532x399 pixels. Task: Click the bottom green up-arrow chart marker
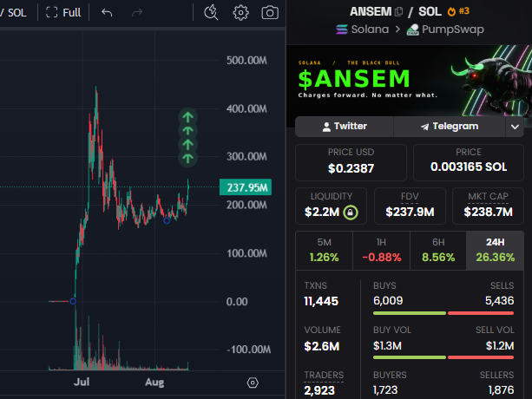pyautogui.click(x=188, y=158)
